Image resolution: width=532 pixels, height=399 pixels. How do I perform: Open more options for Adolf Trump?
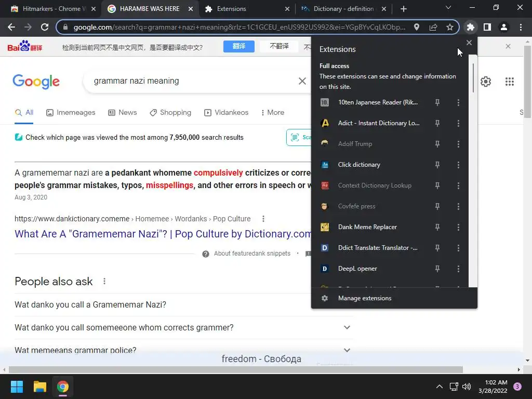pos(458,144)
